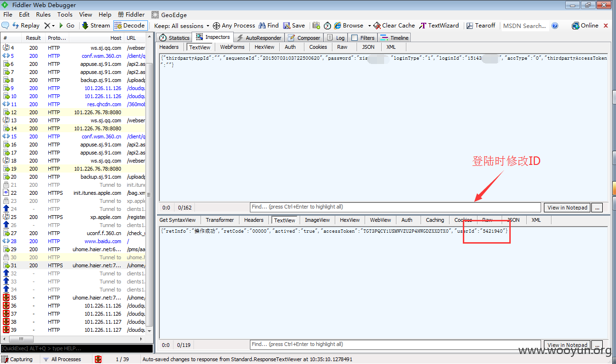Open the View menu
616x364 pixels.
[86, 15]
